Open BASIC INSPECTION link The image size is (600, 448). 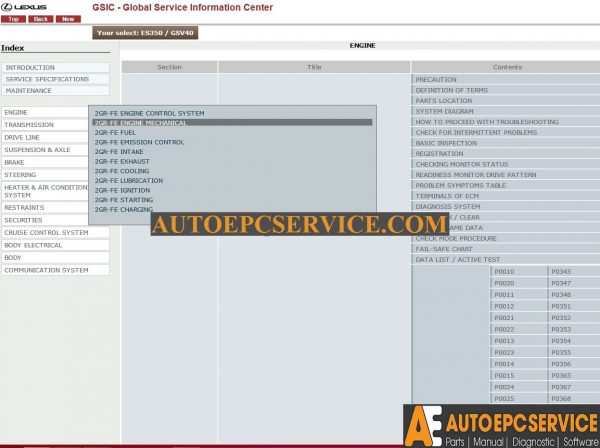(506, 143)
